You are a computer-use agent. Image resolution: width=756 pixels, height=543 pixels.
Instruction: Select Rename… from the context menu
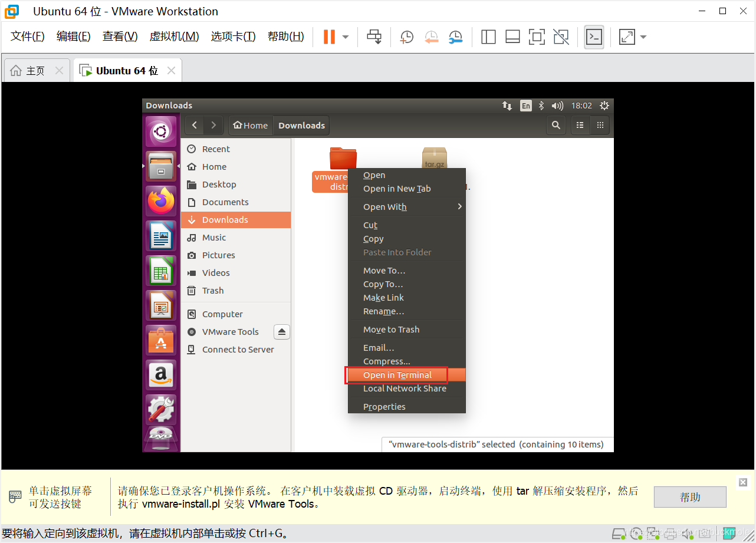coord(407,311)
